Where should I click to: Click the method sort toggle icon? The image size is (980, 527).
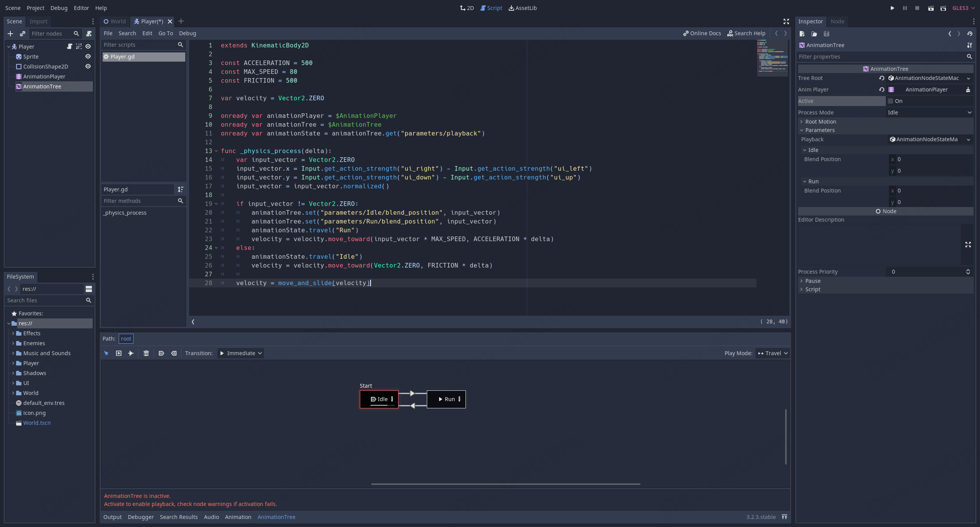point(181,189)
